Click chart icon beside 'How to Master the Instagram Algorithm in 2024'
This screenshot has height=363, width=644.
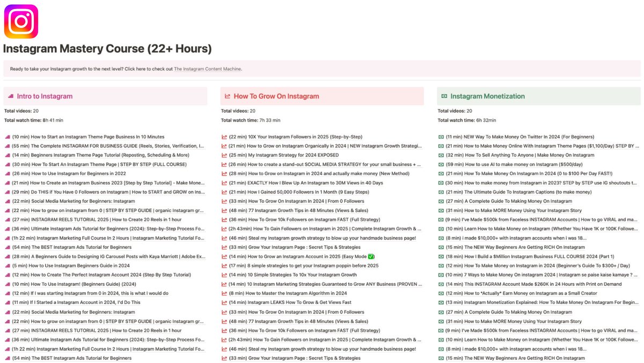[224, 293]
